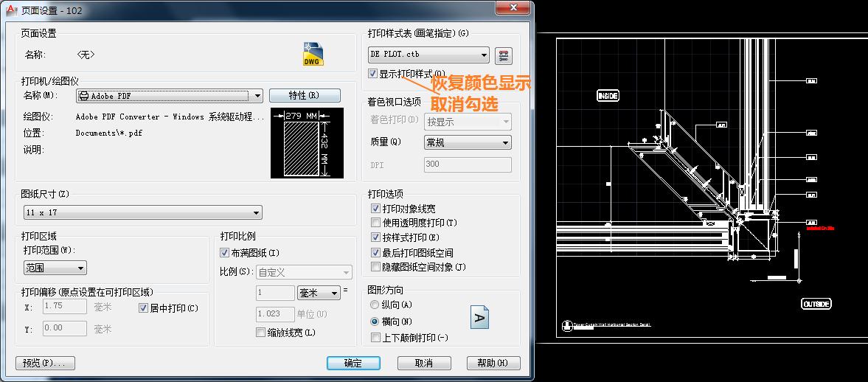Open the 11 x 17 paper size dropdown
Screen dimensions: 868x382
point(143,212)
